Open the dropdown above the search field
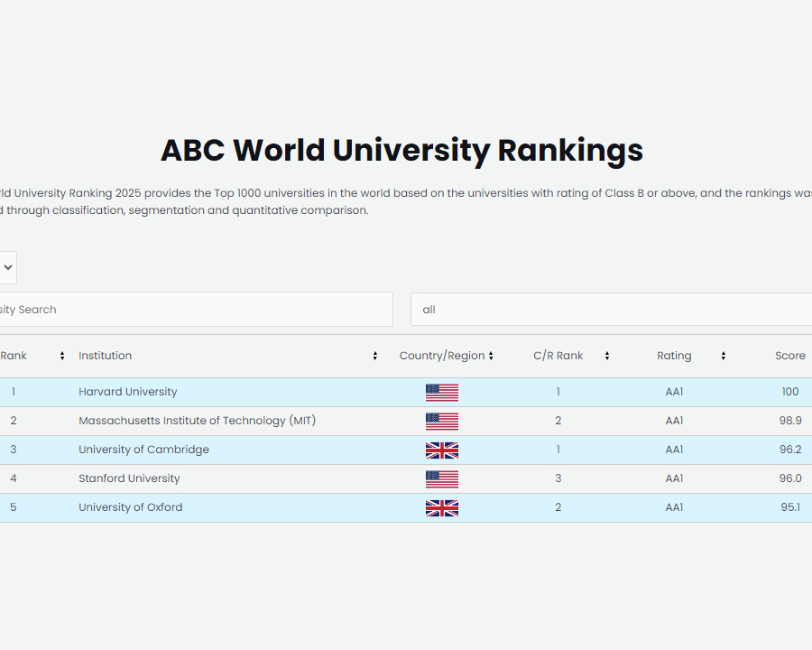This screenshot has height=650, width=812. (7, 267)
